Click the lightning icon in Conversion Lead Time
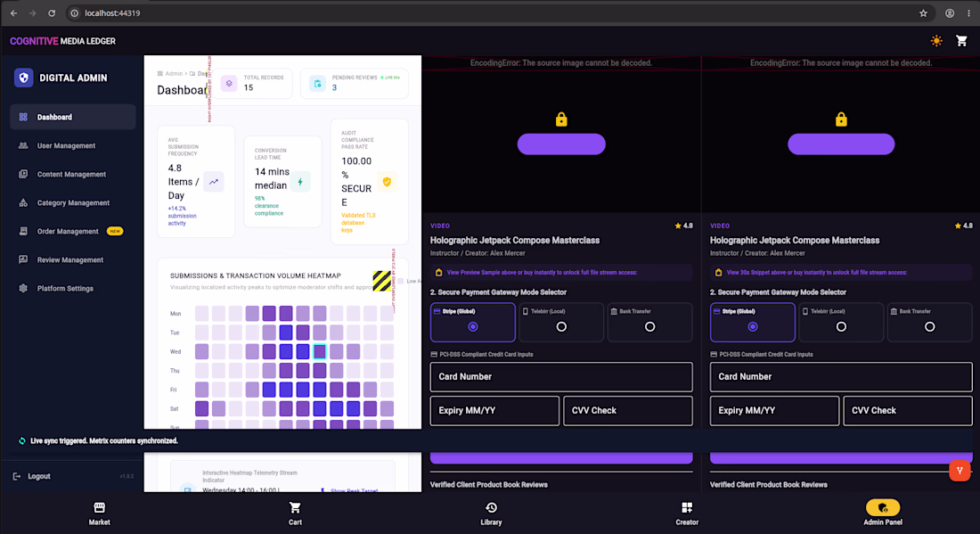Image resolution: width=980 pixels, height=534 pixels. click(x=300, y=182)
